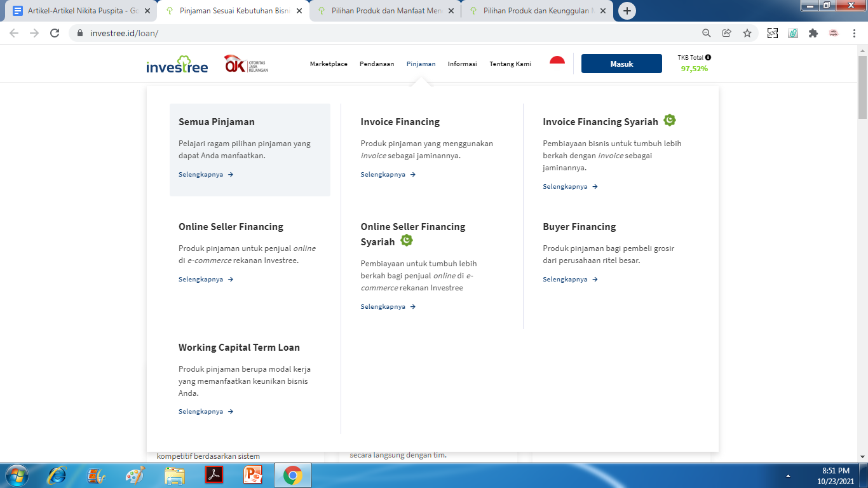Screen dimensions: 868x488
Task: Click the padlock site info icon
Action: pos(80,33)
